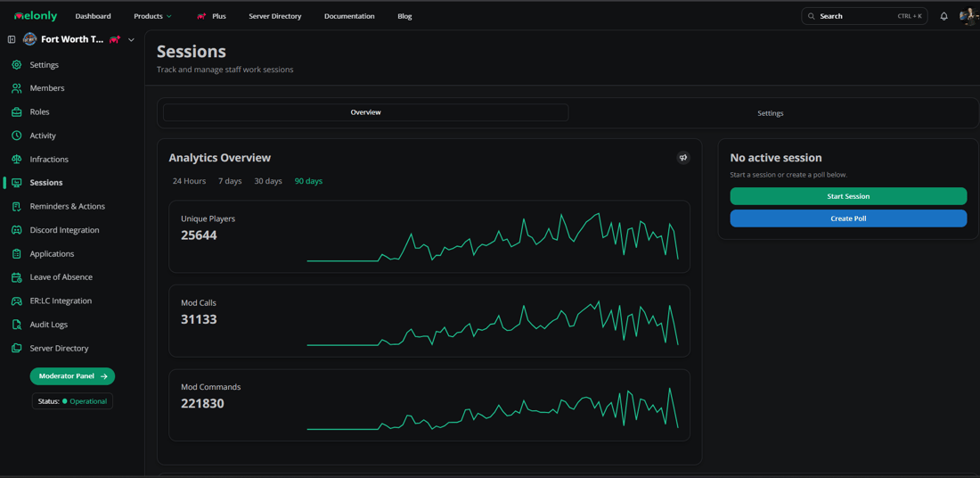Viewport: 980px width, 478px height.
Task: Open Activity in sidebar
Action: point(43,136)
